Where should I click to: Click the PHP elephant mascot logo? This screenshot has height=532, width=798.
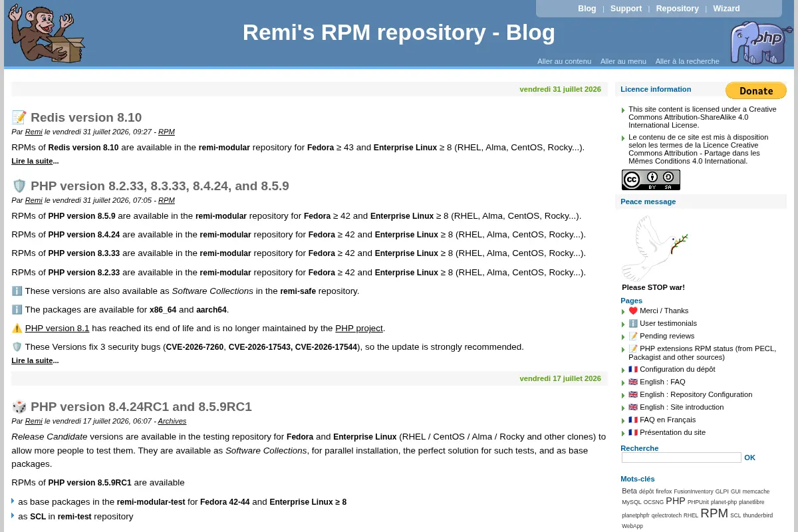coord(761,43)
